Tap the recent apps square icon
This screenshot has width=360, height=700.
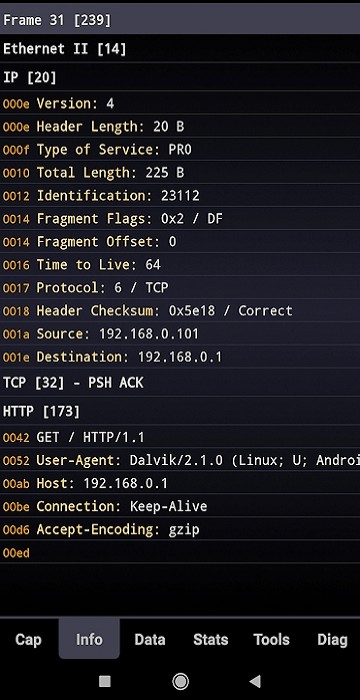click(105, 681)
